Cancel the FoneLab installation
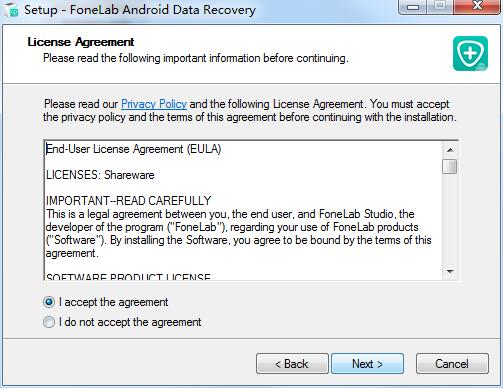 click(x=452, y=364)
